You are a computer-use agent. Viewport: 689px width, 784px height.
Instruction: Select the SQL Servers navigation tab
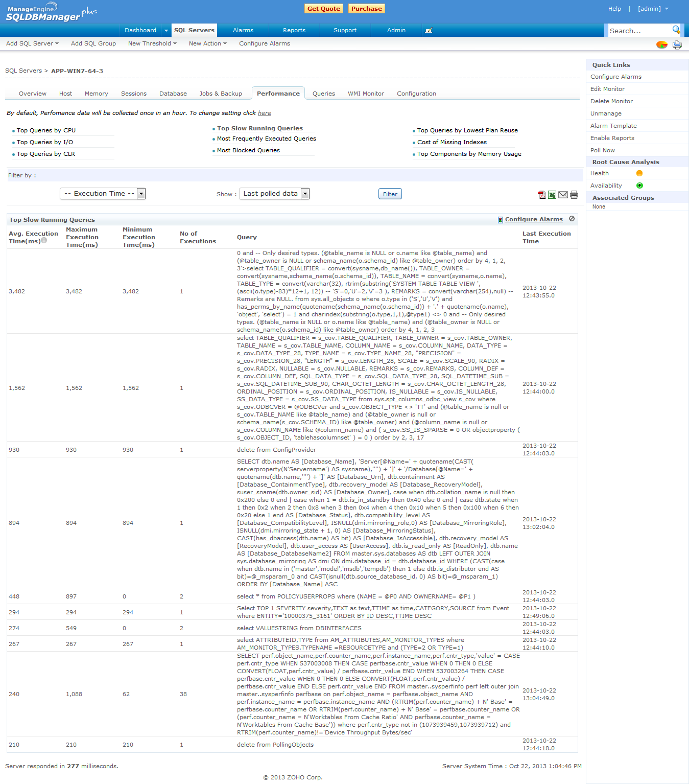click(x=194, y=30)
